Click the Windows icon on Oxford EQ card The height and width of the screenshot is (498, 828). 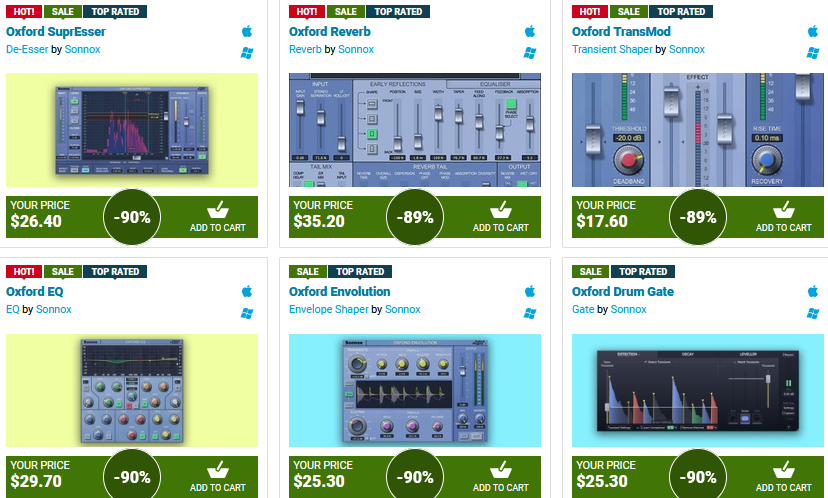(x=247, y=313)
